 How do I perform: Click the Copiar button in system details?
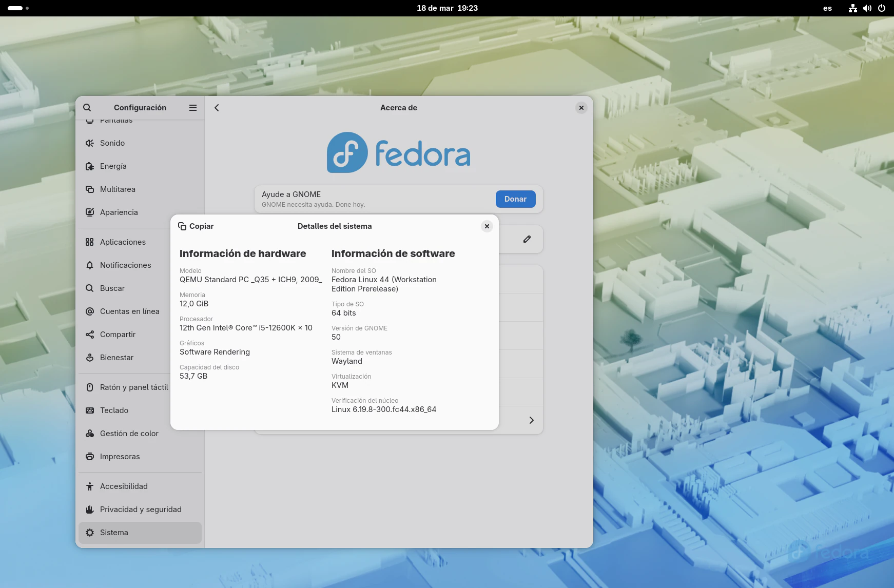click(196, 226)
